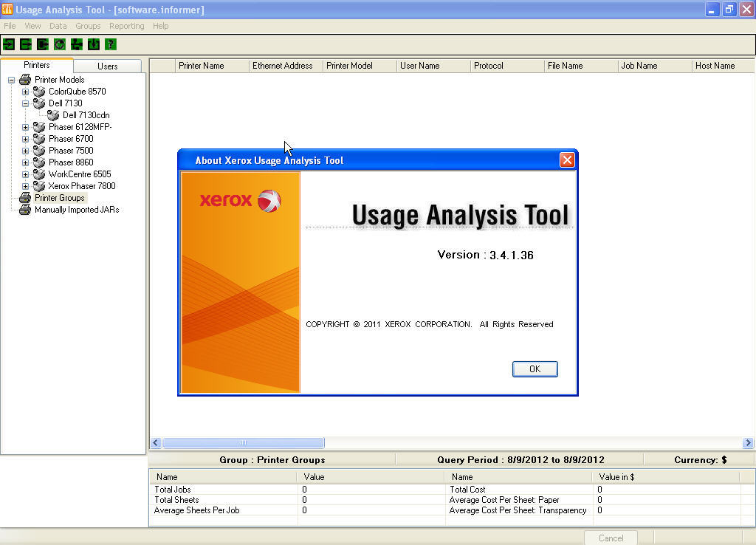This screenshot has width=756, height=545.
Task: Click the File Name column header
Action: click(581, 66)
